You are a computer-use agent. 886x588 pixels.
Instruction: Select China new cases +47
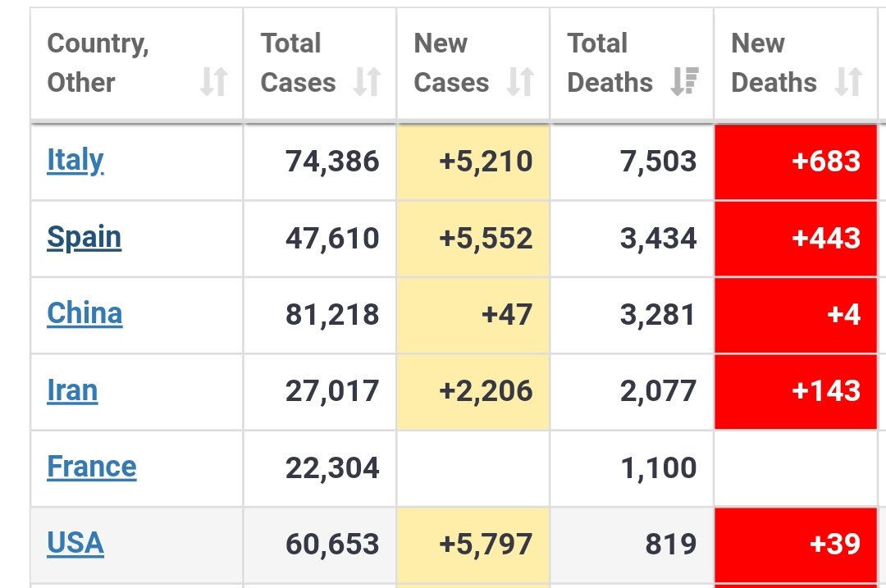507,315
